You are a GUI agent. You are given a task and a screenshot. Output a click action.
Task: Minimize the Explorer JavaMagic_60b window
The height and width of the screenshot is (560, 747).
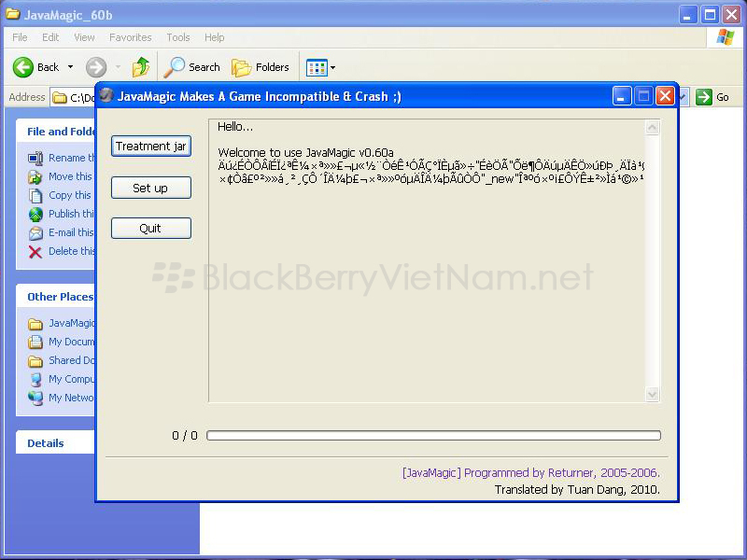pos(687,15)
